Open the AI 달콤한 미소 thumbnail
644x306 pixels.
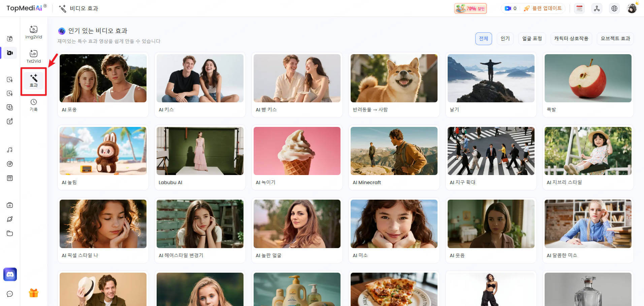pos(588,224)
